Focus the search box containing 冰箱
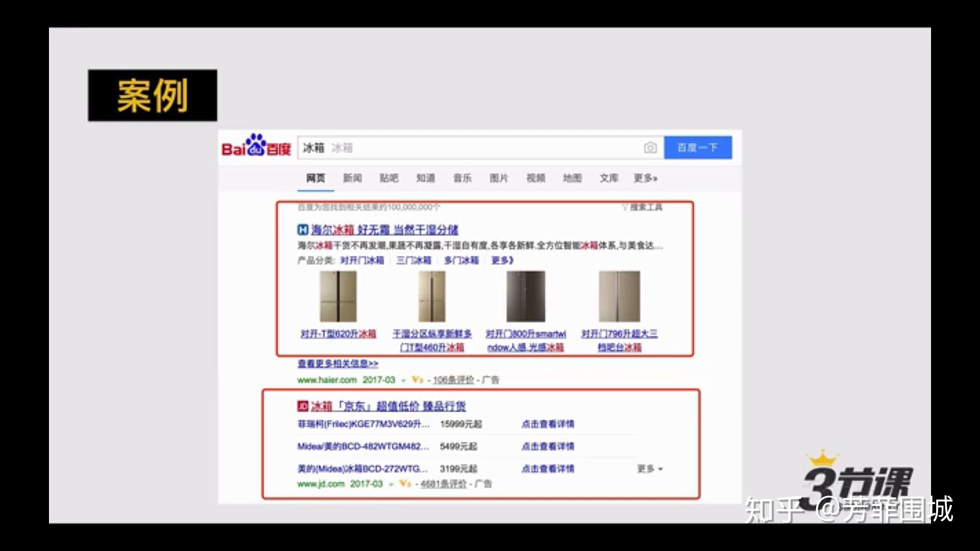The image size is (980, 551). pyautogui.click(x=480, y=148)
